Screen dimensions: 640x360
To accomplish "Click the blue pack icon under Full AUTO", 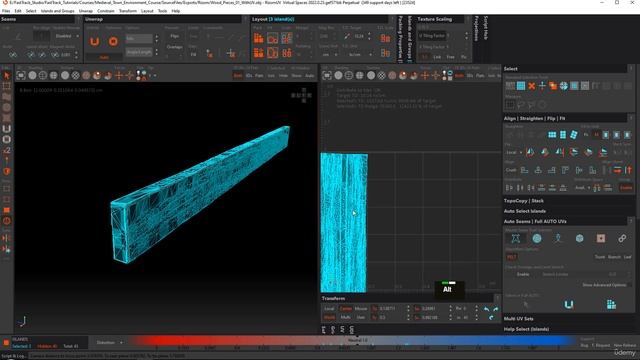I will [x=611, y=304].
